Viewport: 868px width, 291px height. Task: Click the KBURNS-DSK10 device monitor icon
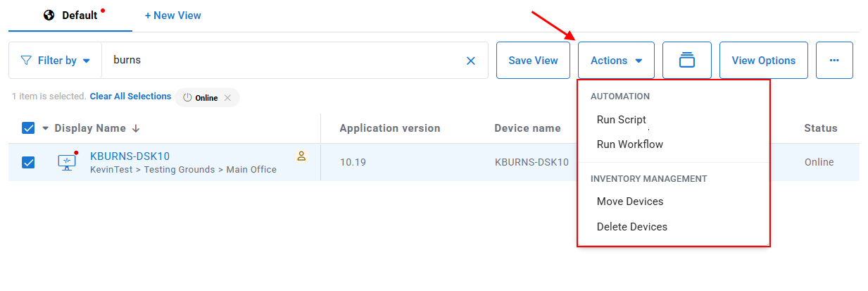pyautogui.click(x=67, y=162)
